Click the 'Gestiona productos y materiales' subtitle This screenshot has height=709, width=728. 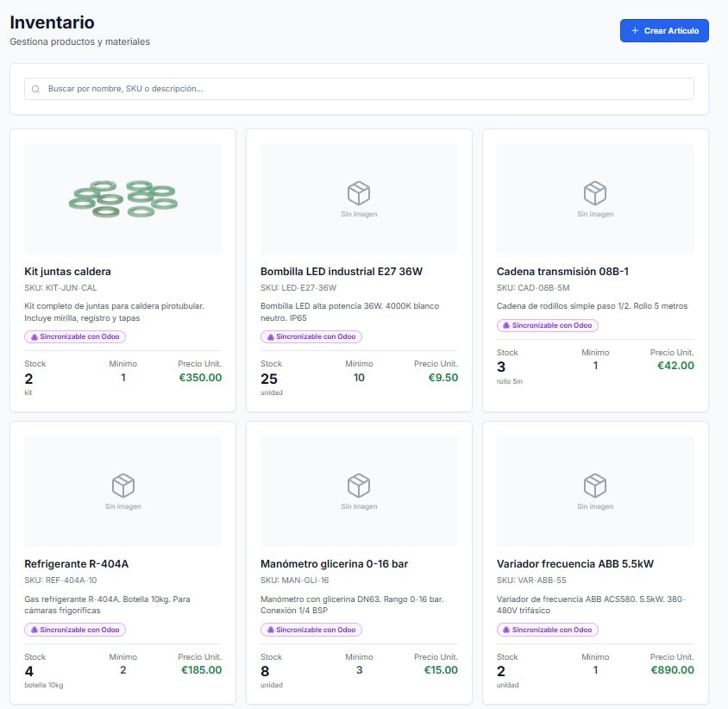(x=80, y=41)
